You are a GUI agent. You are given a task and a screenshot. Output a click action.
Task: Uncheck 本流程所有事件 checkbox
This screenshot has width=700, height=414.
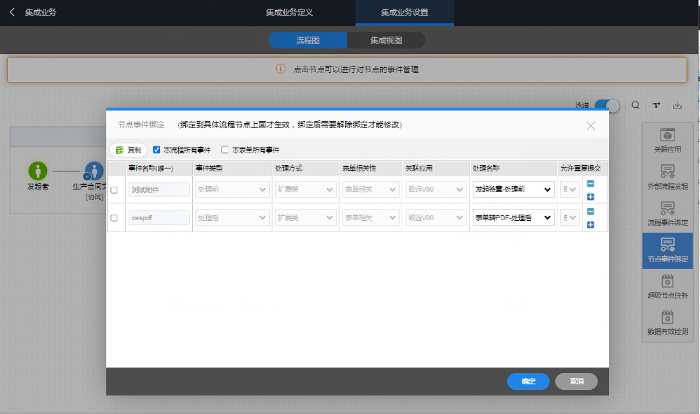156,149
